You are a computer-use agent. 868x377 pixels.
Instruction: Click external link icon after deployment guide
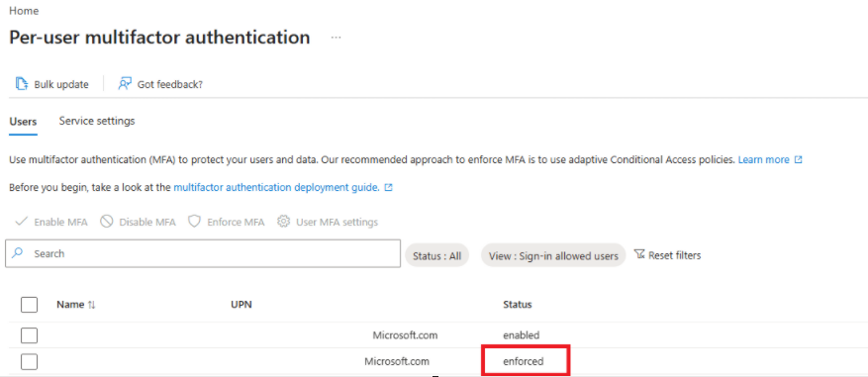coord(389,188)
